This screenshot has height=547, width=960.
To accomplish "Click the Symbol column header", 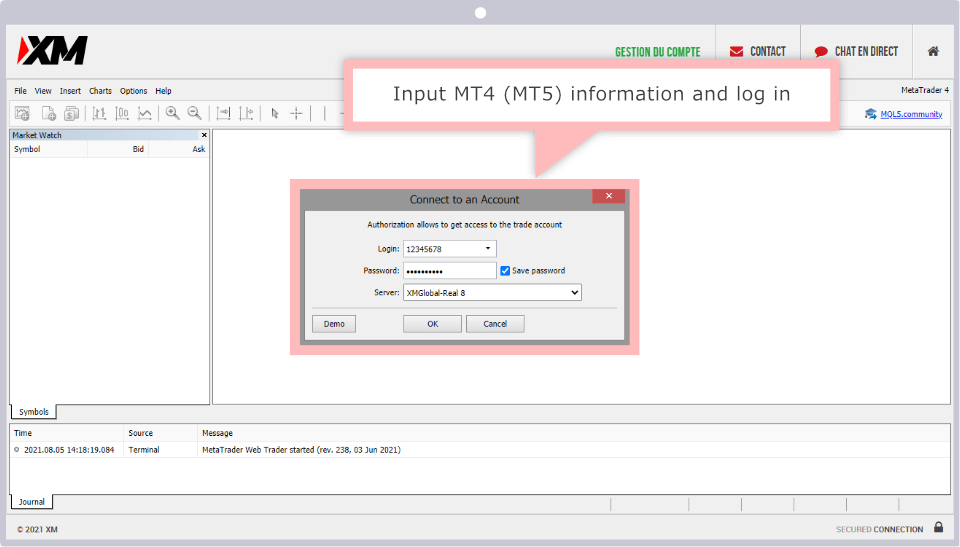I will coord(49,149).
